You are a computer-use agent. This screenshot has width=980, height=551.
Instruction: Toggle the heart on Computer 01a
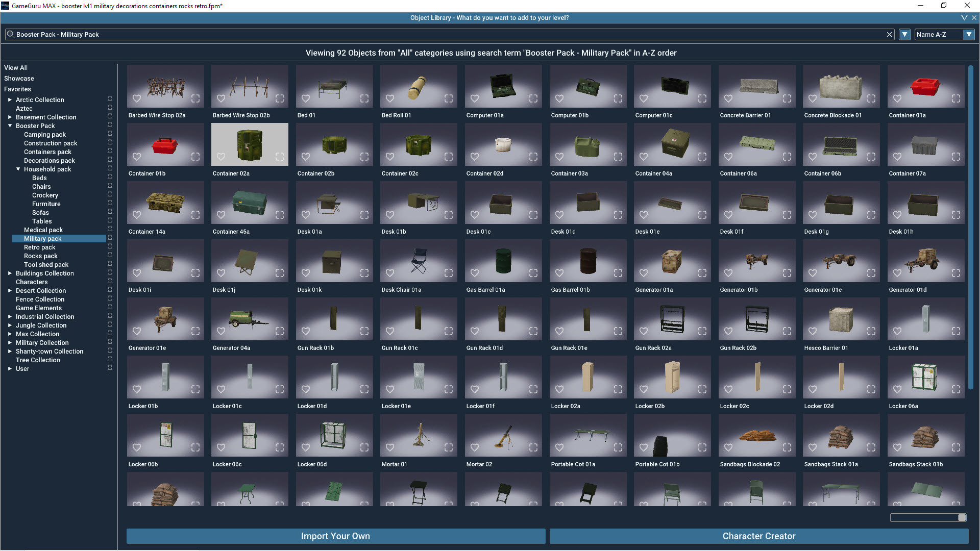474,98
